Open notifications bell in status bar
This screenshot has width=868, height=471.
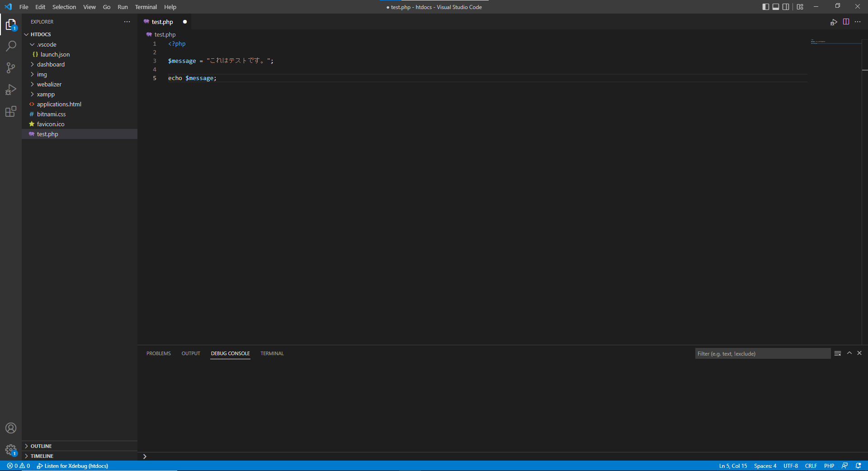click(858, 466)
